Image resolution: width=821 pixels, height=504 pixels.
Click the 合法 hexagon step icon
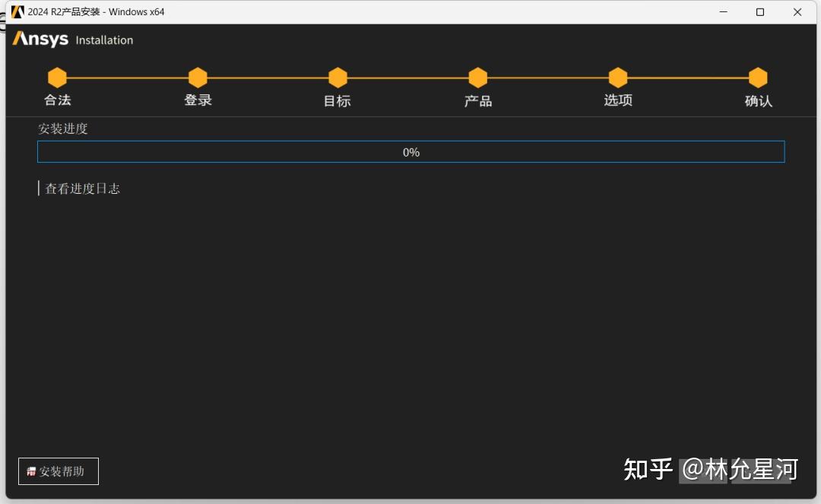tap(57, 77)
